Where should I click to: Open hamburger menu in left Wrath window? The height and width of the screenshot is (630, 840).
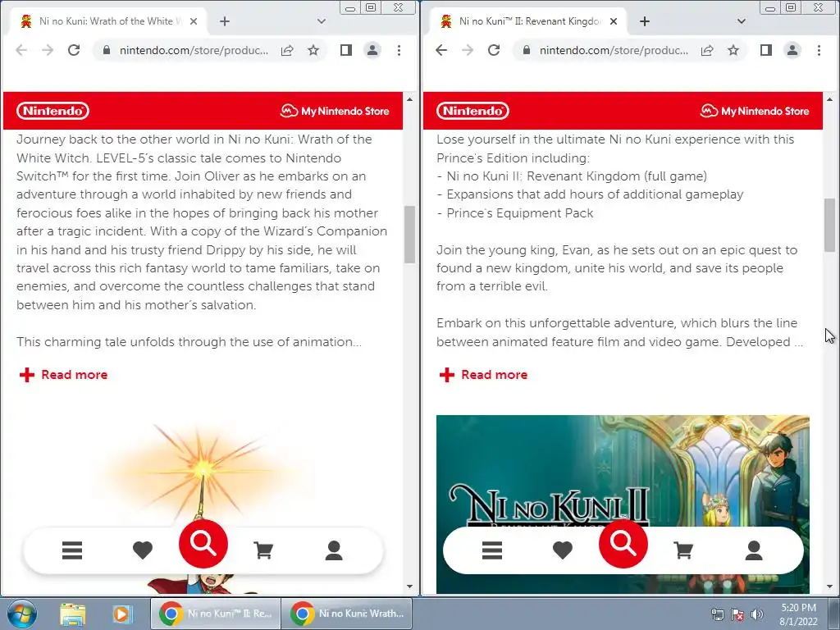click(72, 550)
